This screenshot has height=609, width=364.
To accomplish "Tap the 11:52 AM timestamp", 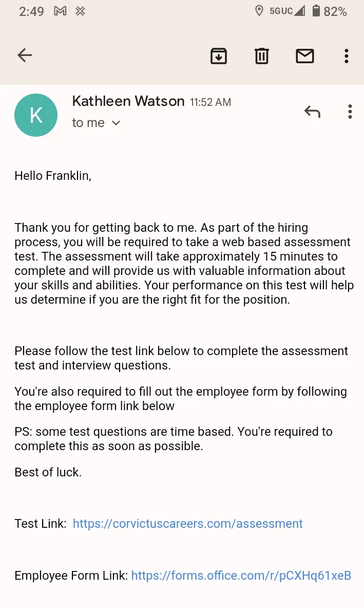I will coord(210,102).
